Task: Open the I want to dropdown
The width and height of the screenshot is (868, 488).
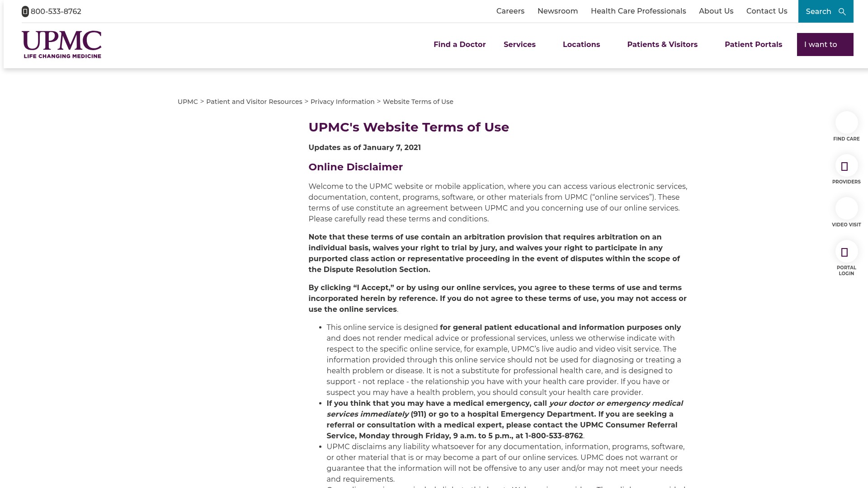Action: pyautogui.click(x=825, y=44)
